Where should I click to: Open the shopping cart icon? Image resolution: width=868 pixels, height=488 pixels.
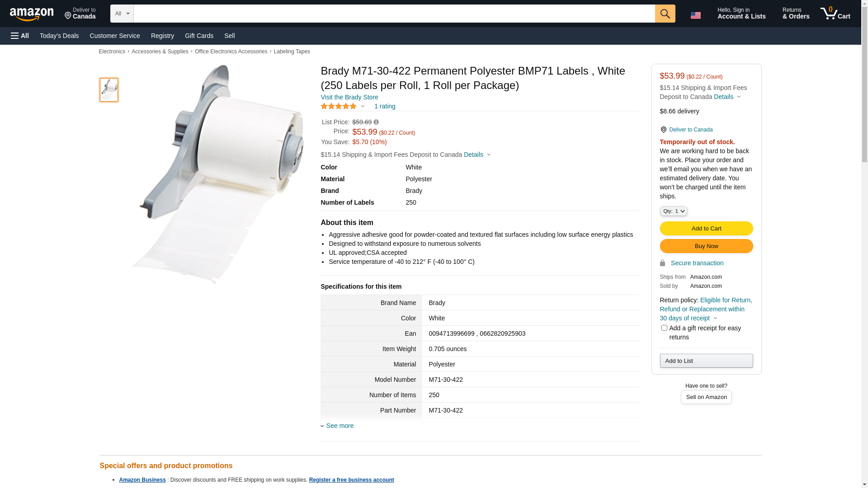click(x=835, y=14)
